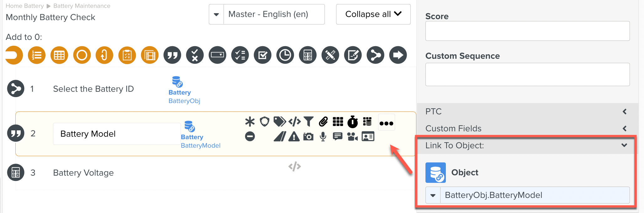Viewport: 644px width, 213px height.
Task: Open the Master - English language dropdown
Action: coord(216,14)
